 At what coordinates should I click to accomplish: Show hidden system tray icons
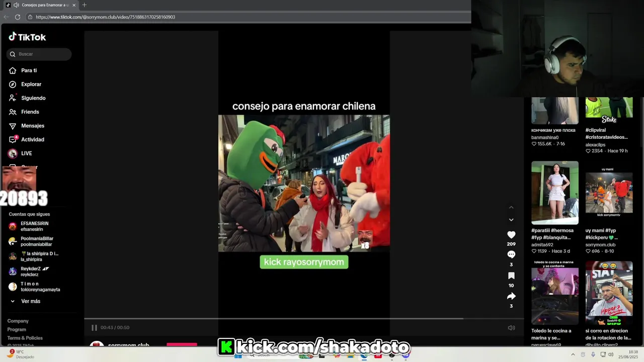pyautogui.click(x=573, y=354)
